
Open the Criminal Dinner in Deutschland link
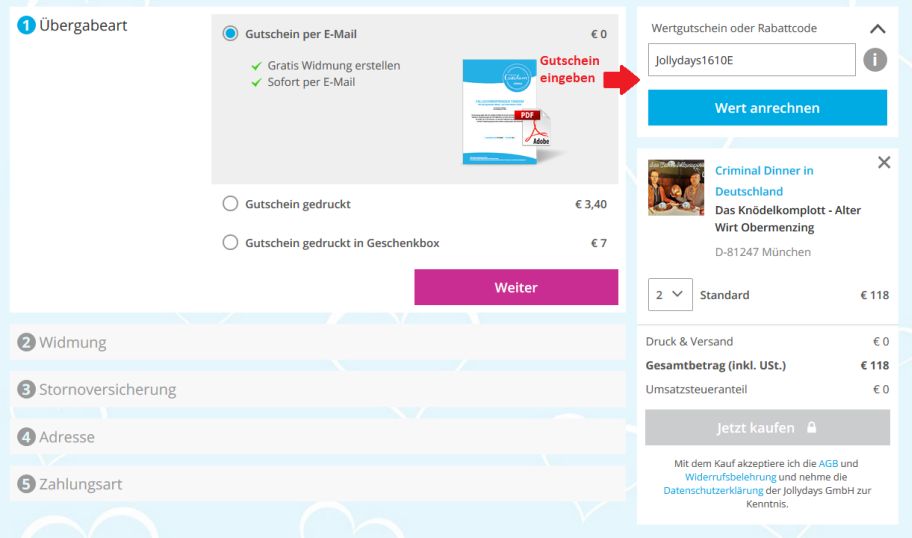[x=764, y=181]
